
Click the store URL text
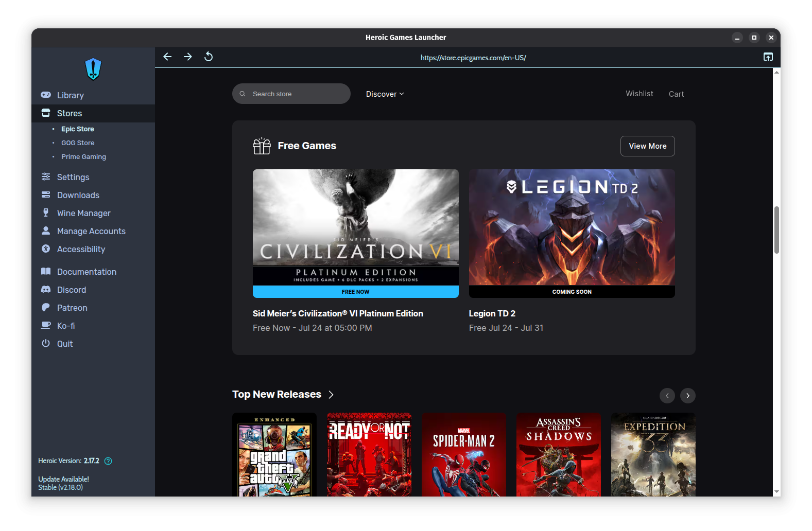473,58
